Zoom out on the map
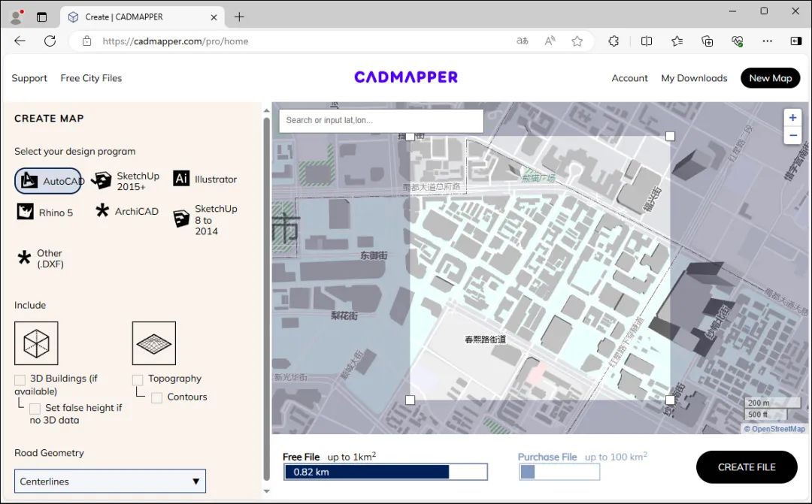 coord(792,135)
